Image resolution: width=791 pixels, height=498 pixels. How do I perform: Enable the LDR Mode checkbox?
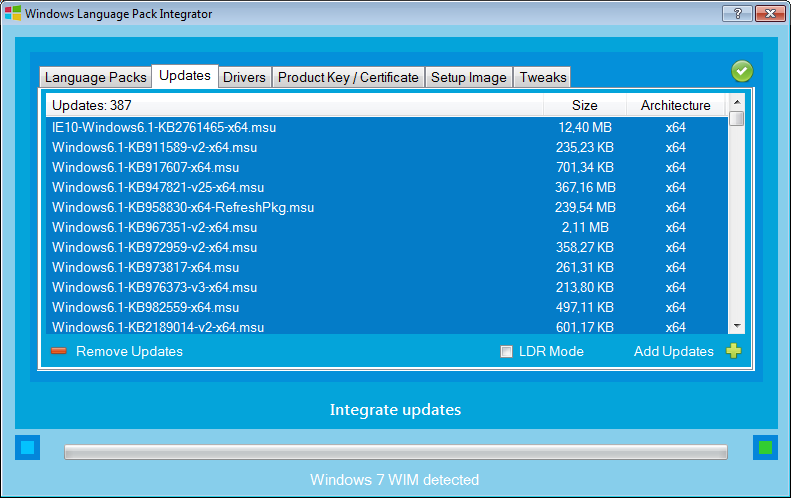506,352
